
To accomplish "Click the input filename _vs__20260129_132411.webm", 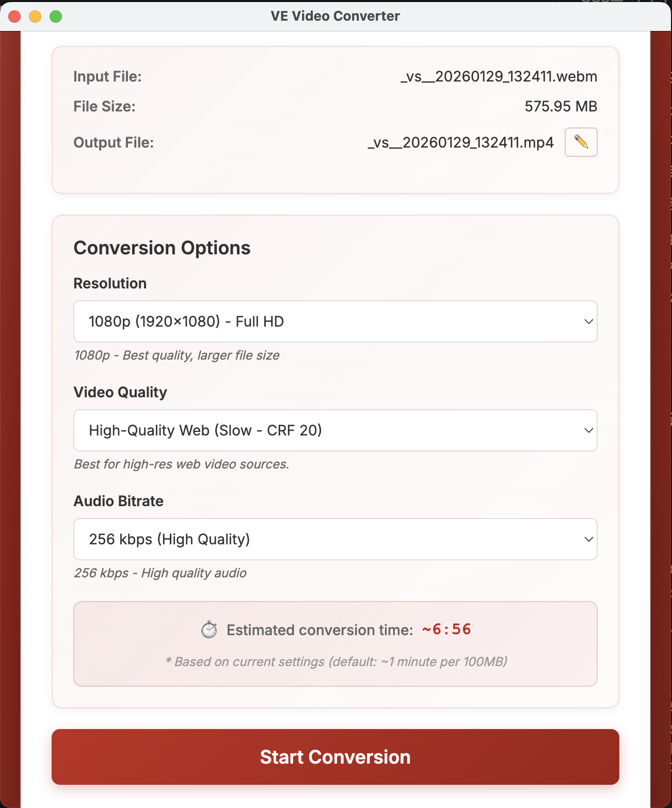I will click(499, 76).
